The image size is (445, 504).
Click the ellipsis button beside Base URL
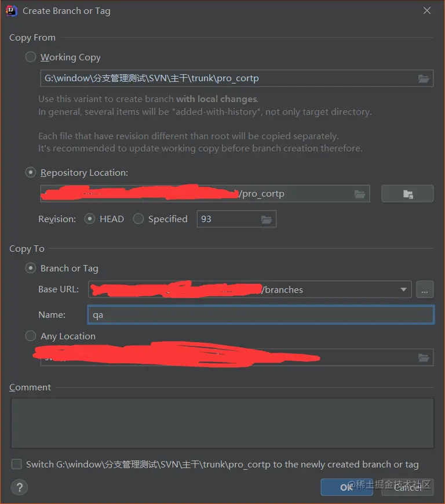click(425, 289)
